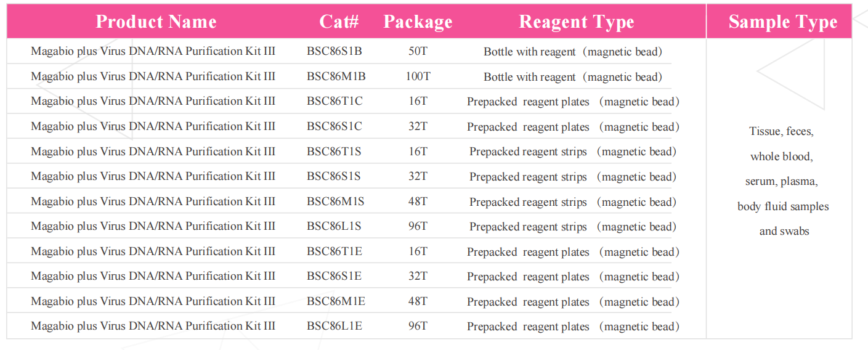Viewport: 868px width, 350px height.
Task: Click the 100T package cell
Action: click(418, 76)
